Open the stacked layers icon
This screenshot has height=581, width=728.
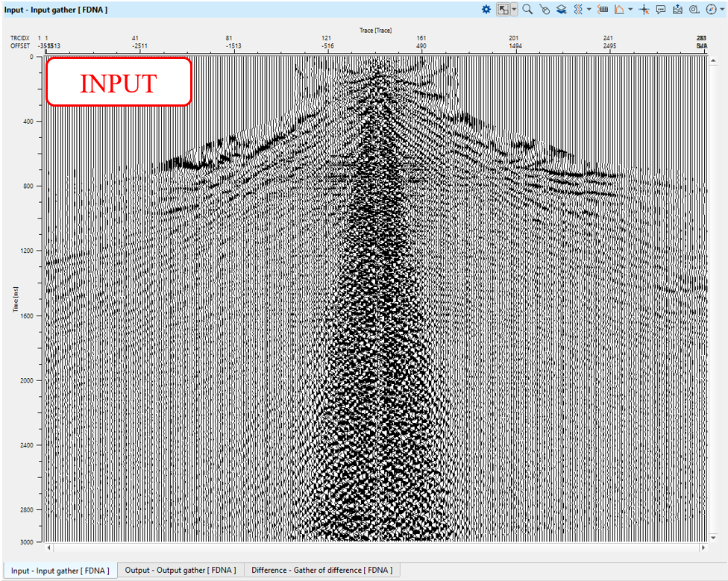coord(561,10)
